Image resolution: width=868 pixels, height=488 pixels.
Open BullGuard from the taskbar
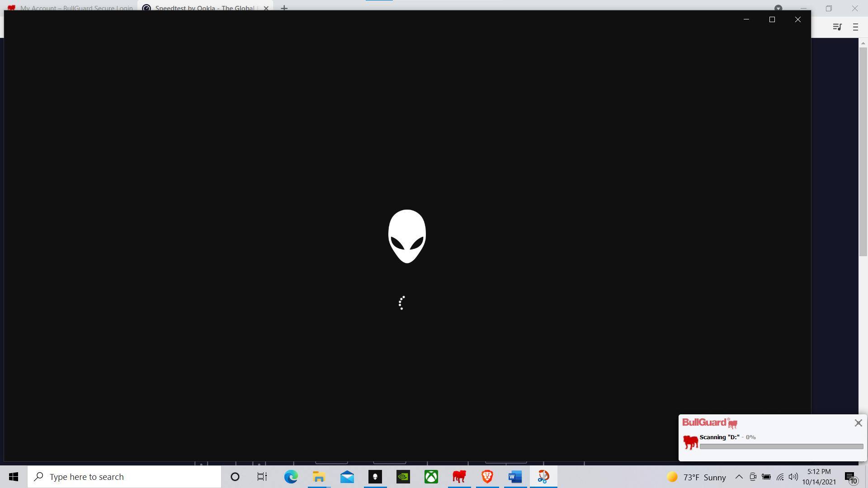(459, 477)
